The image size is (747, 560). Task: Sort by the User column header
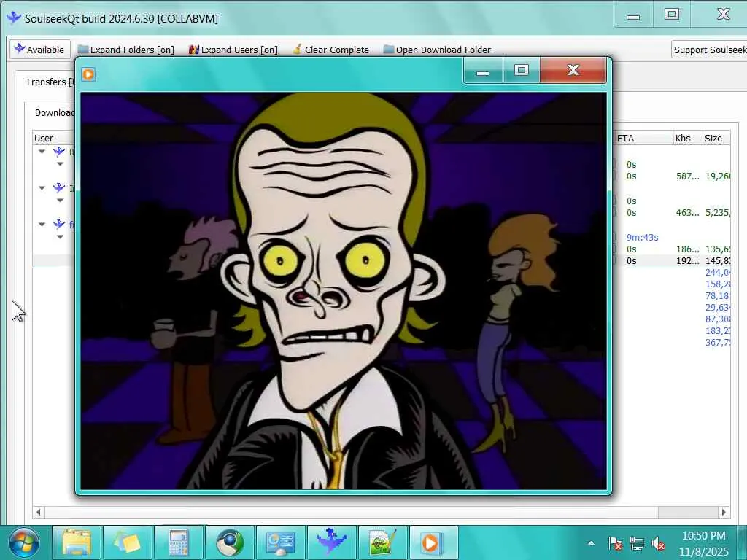pyautogui.click(x=53, y=138)
